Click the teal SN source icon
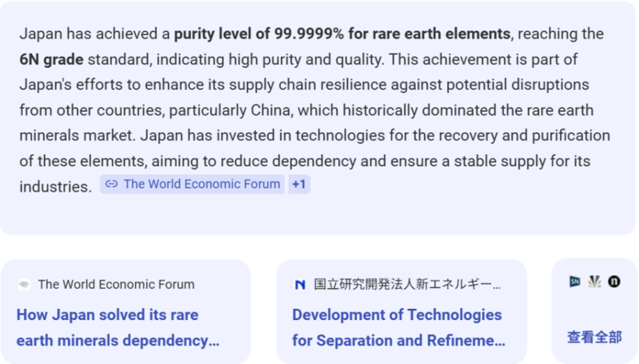639x364 pixels. pyautogui.click(x=575, y=281)
